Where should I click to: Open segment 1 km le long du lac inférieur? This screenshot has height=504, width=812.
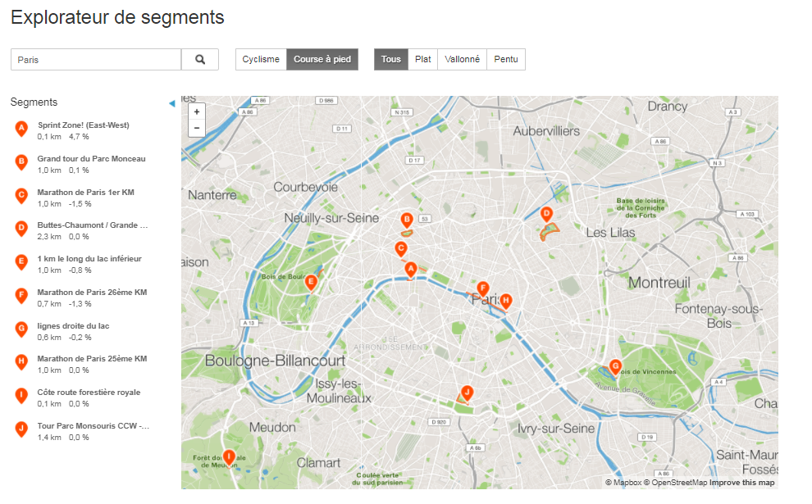[89, 259]
